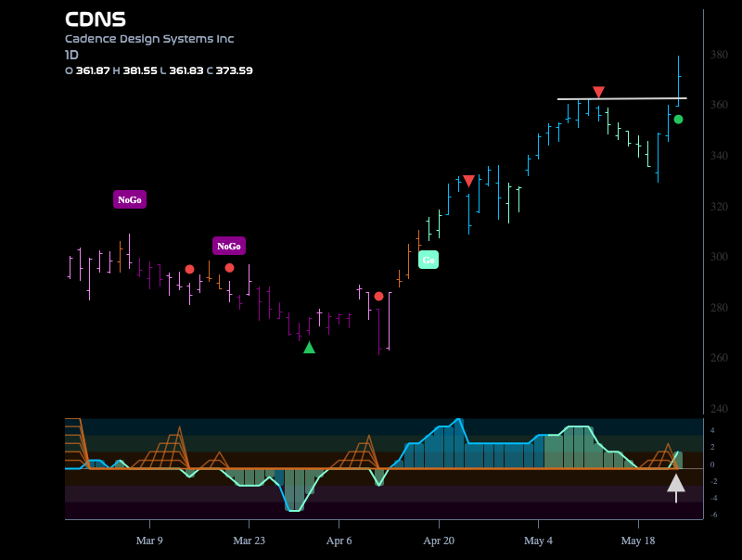
Task: Click the latest tall blue price bar
Action: click(679, 81)
